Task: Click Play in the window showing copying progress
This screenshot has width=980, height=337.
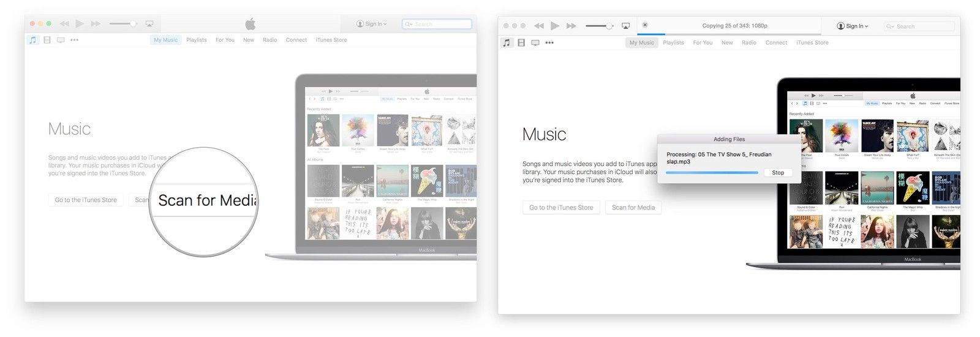Action: 555,26
